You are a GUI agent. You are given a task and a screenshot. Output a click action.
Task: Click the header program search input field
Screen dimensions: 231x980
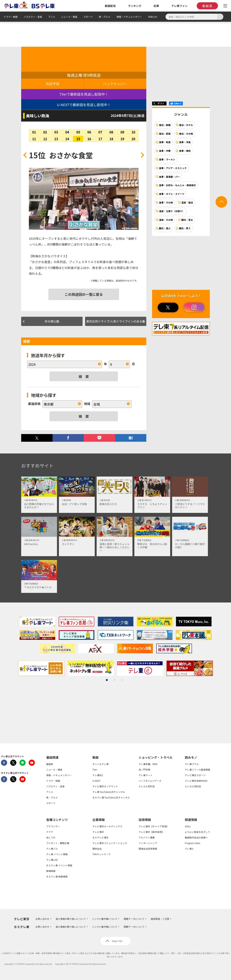[191, 16]
